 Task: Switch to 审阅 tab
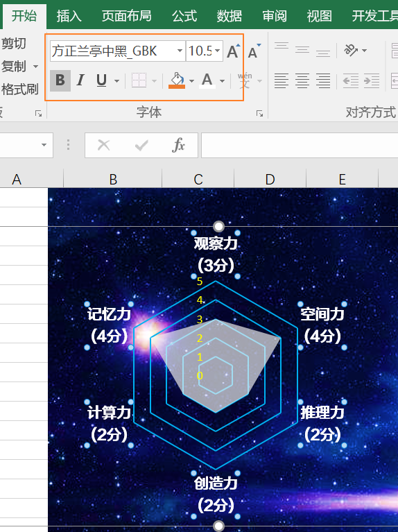tap(274, 16)
